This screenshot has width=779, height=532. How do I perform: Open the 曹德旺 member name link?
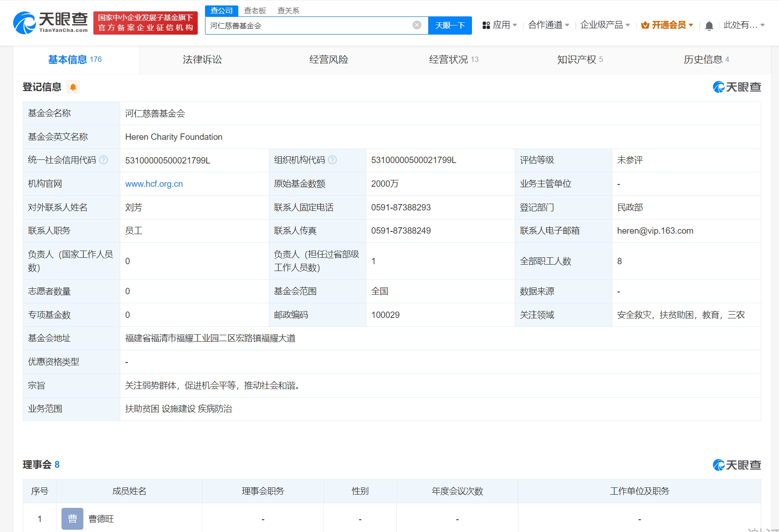[101, 519]
